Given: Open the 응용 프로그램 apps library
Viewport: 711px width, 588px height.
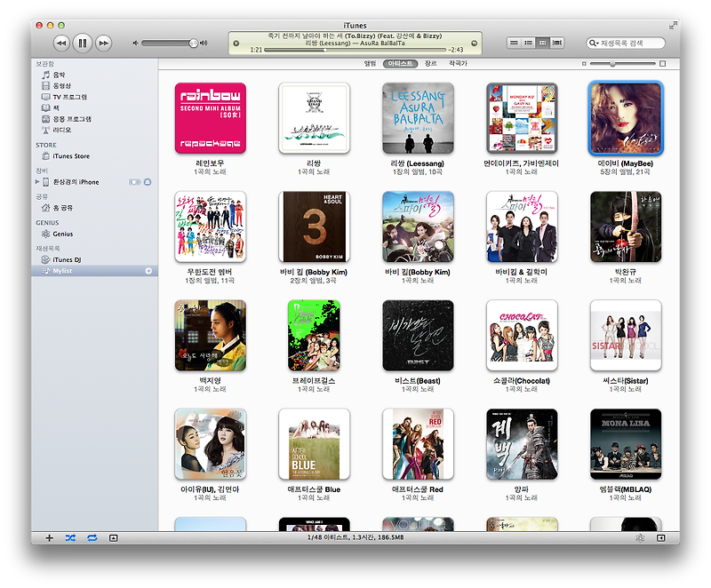Looking at the screenshot, I should (x=72, y=119).
